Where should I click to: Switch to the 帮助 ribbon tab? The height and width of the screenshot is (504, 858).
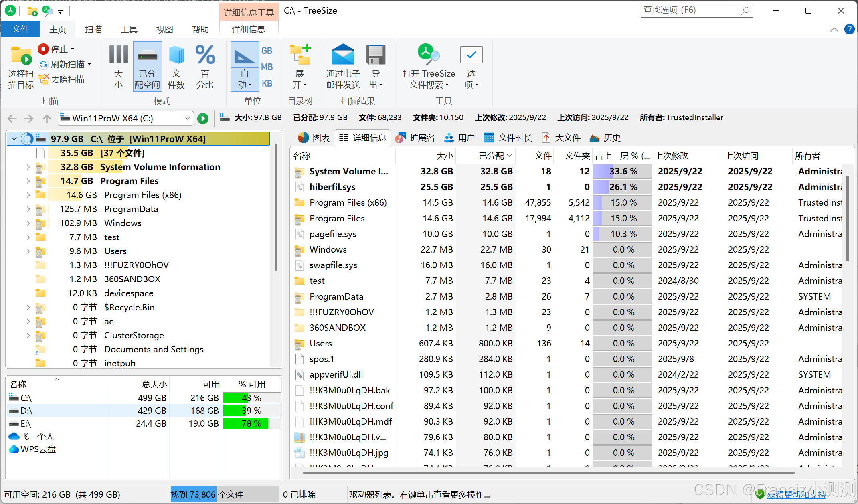(x=200, y=29)
